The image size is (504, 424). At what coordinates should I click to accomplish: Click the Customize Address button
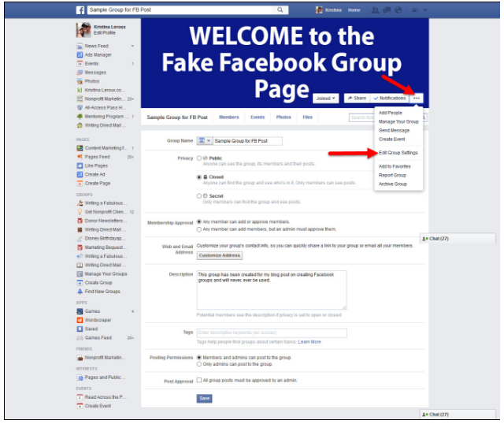(x=220, y=255)
